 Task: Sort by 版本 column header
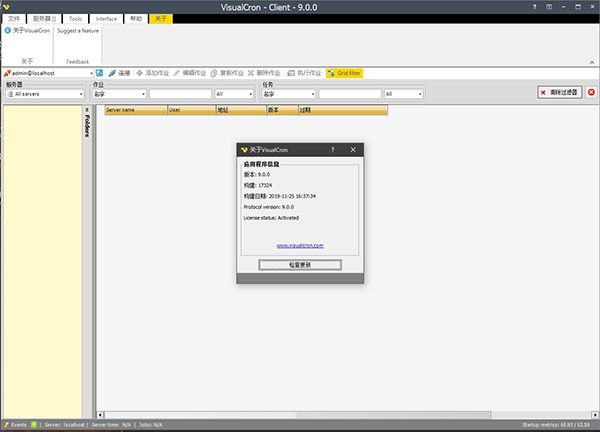(x=282, y=110)
